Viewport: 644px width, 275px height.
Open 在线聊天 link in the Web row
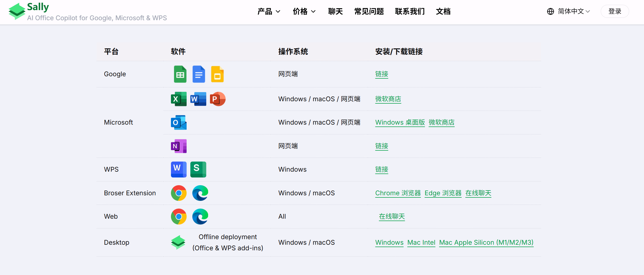[x=392, y=217]
